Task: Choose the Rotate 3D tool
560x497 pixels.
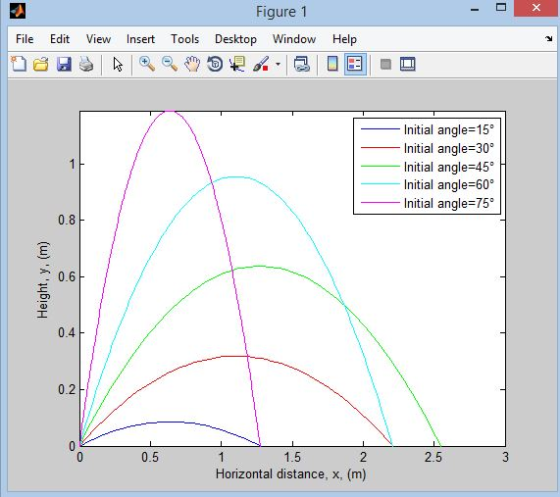Action: click(215, 65)
